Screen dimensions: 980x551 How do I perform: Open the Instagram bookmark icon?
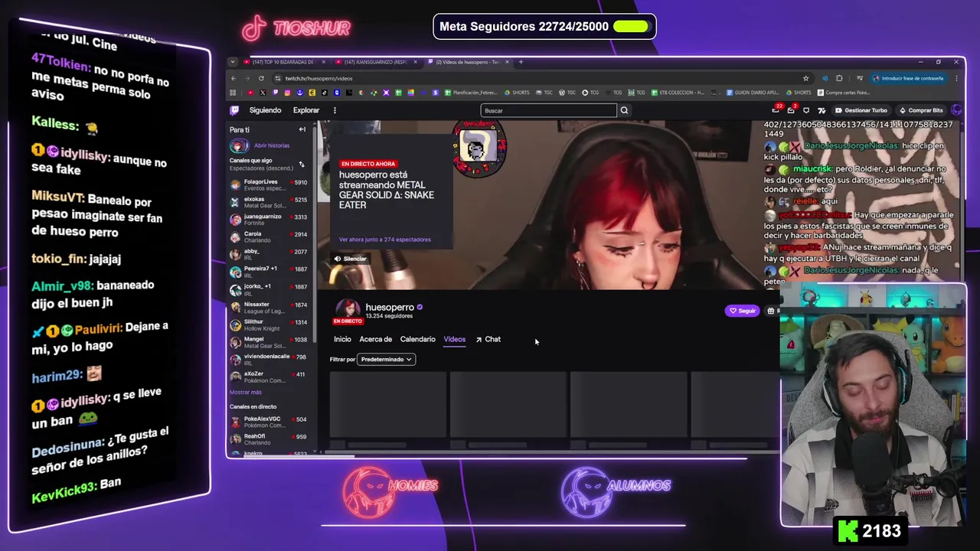[287, 93]
